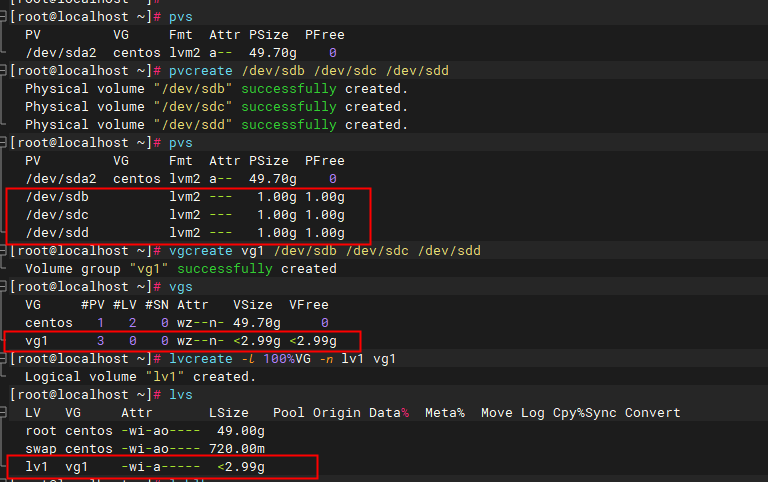Image resolution: width=768 pixels, height=482 pixels.
Task: Click LSize '<2.99g' in the lv1 row
Action: [x=241, y=467]
